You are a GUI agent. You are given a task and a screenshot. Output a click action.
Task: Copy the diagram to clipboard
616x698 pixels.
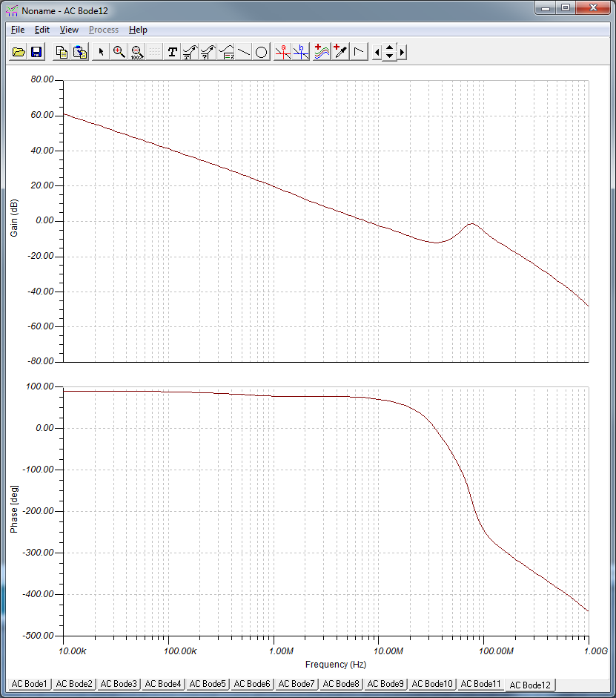[62, 52]
